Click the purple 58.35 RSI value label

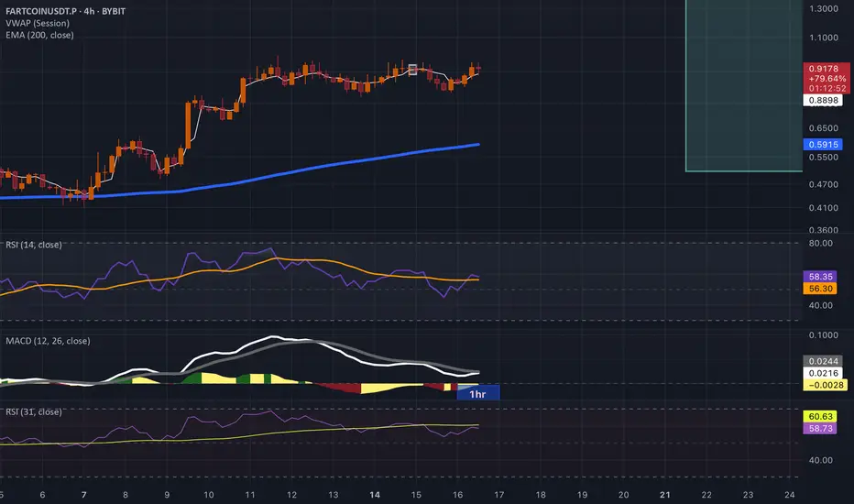click(x=820, y=276)
